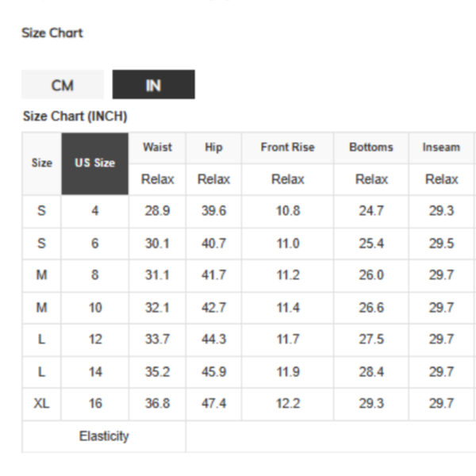476x476 pixels.
Task: Click US size 4 cell
Action: pyautogui.click(x=95, y=212)
